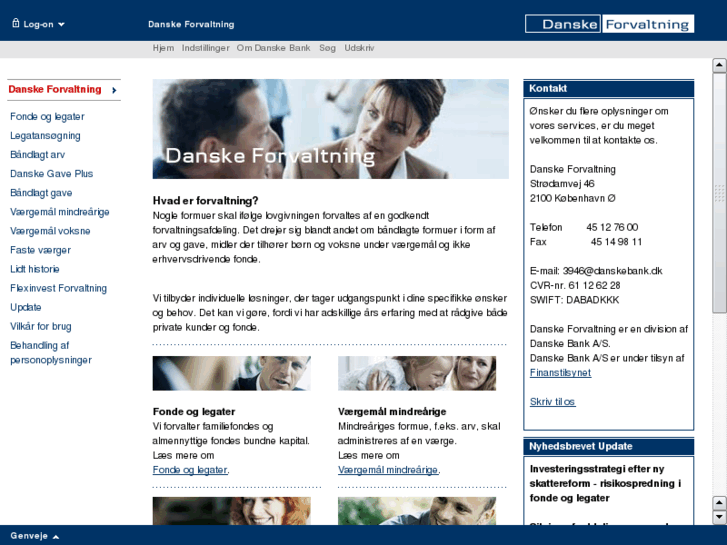Open Søg in the top navigation
Image resolution: width=727 pixels, height=545 pixels.
click(327, 48)
